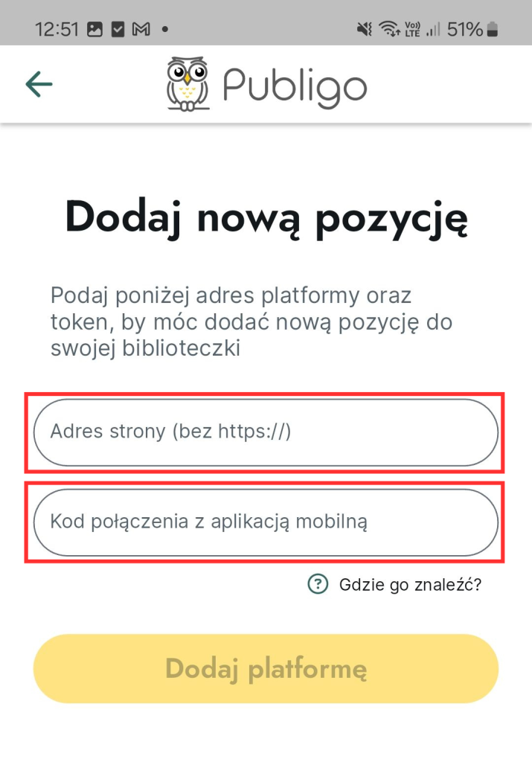Viewport: 532px width, 762px height.
Task: Tap the notification overflow dot
Action: [x=164, y=30]
